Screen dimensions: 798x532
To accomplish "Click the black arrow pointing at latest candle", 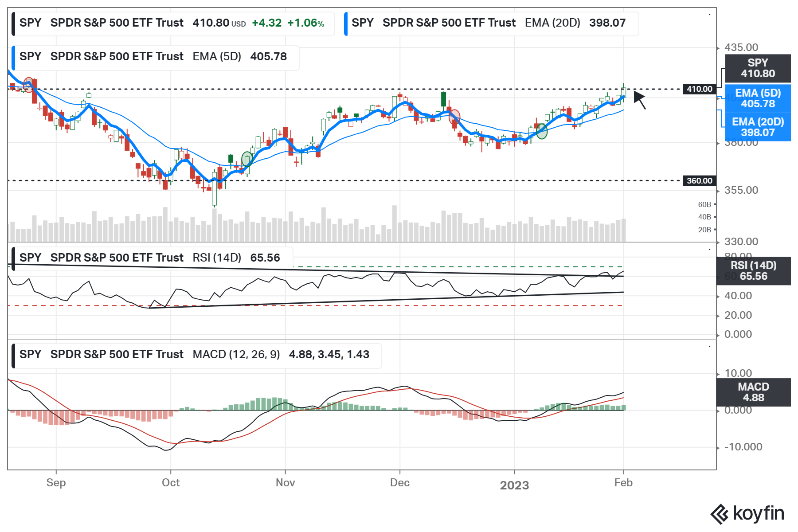I will pos(639,99).
